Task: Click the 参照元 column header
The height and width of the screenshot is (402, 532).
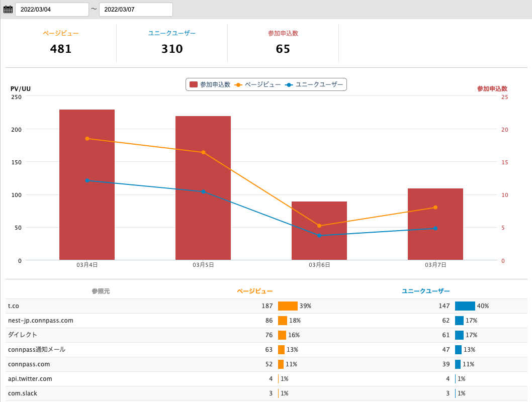Action: pyautogui.click(x=101, y=291)
